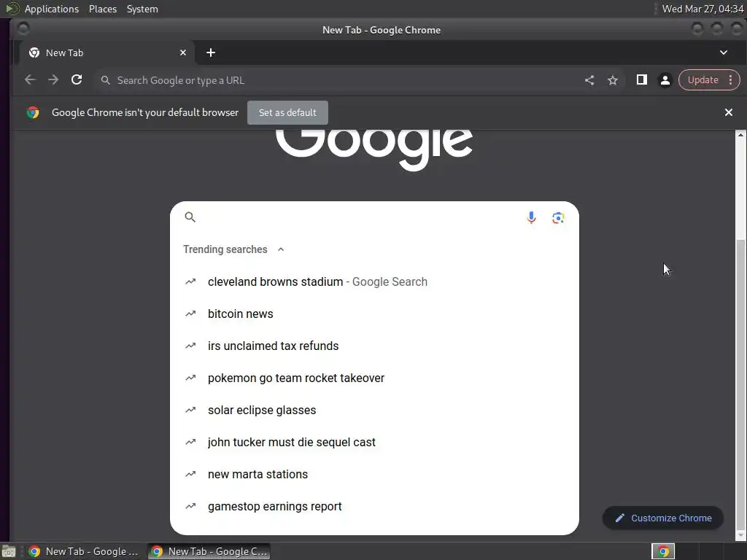Viewport: 747px width, 560px height.
Task: Bookmark this tab with the star icon
Action: click(x=613, y=80)
